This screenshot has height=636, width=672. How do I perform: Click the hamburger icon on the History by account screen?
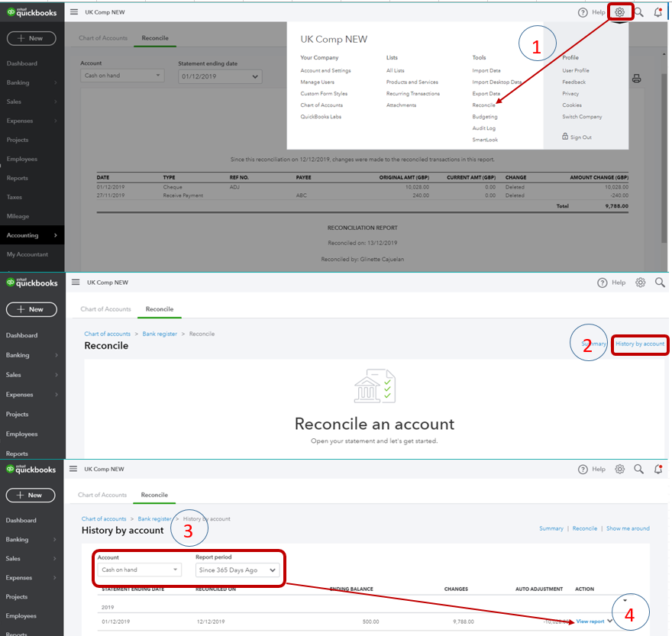point(73,469)
